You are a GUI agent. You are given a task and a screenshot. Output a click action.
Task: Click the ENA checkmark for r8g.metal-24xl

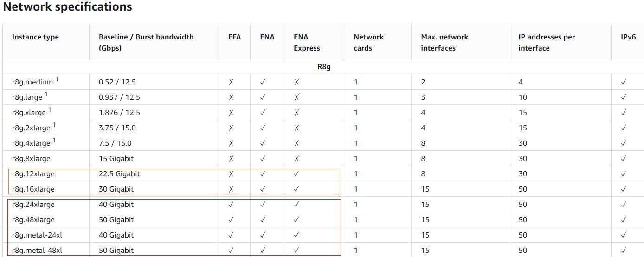(x=263, y=235)
